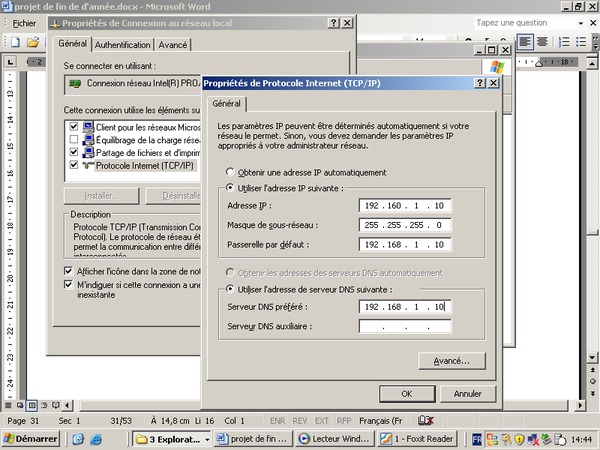Click the OK button in TCP/IP dialog
The image size is (600, 450).
(407, 393)
